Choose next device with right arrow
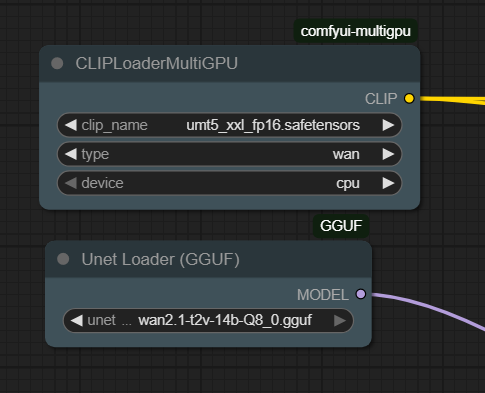 [388, 183]
